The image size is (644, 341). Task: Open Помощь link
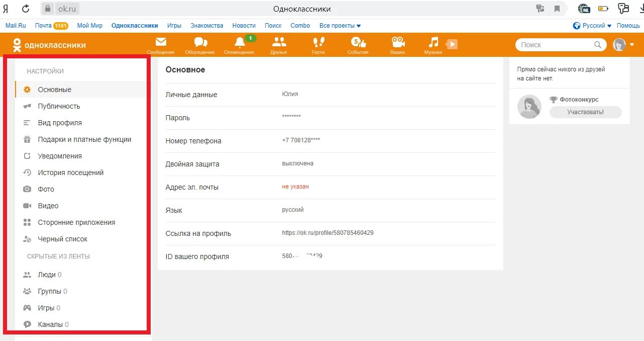628,26
